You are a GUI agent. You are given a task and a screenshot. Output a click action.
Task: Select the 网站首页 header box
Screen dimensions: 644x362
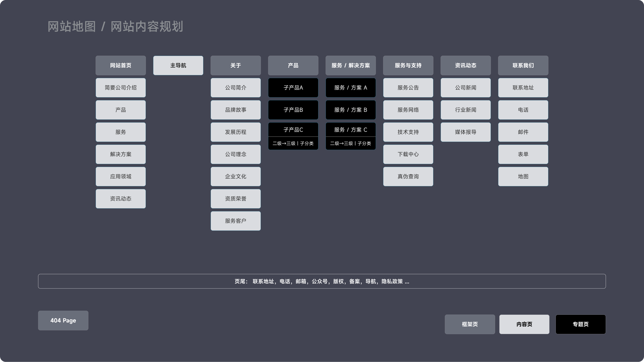click(121, 65)
